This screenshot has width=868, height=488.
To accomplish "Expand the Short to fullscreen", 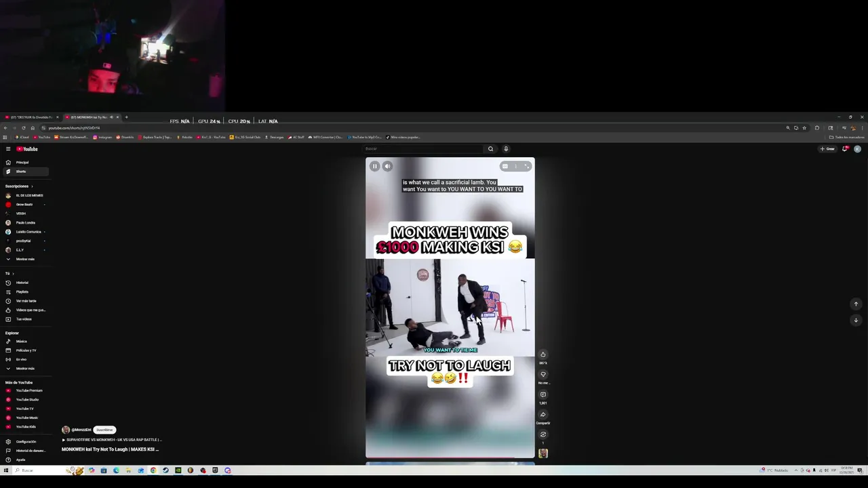I will 526,166.
